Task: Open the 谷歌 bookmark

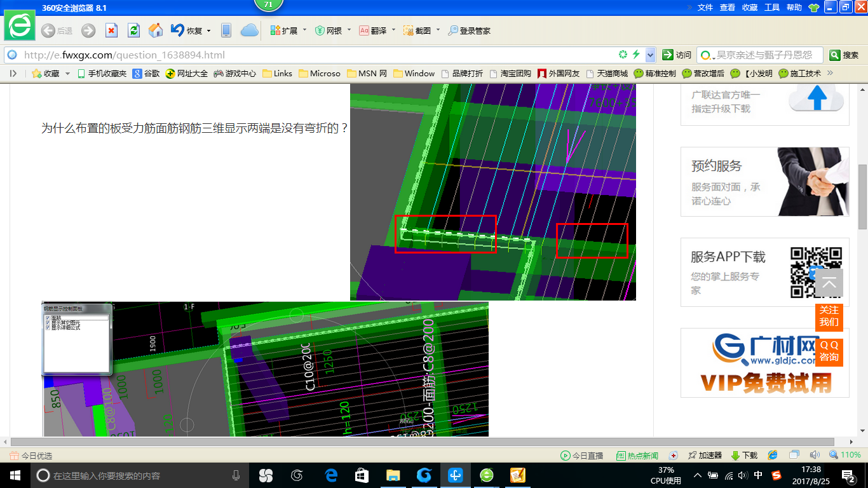Action: (x=146, y=74)
